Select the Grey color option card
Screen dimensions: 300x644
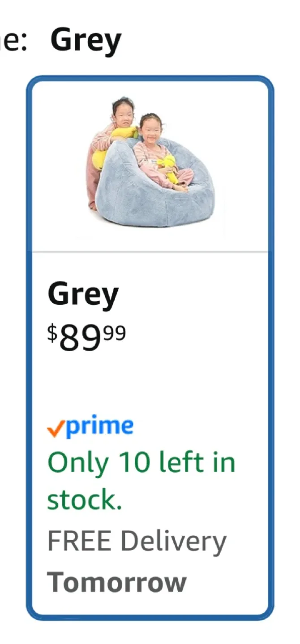150,348
